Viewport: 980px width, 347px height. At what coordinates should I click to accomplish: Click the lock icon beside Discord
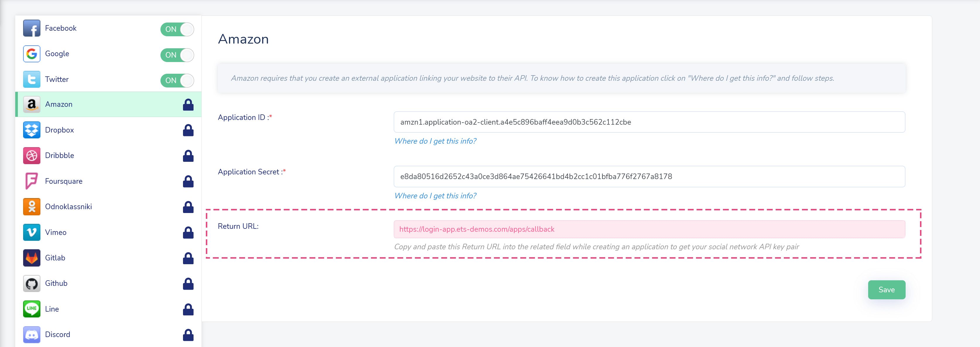coord(188,335)
